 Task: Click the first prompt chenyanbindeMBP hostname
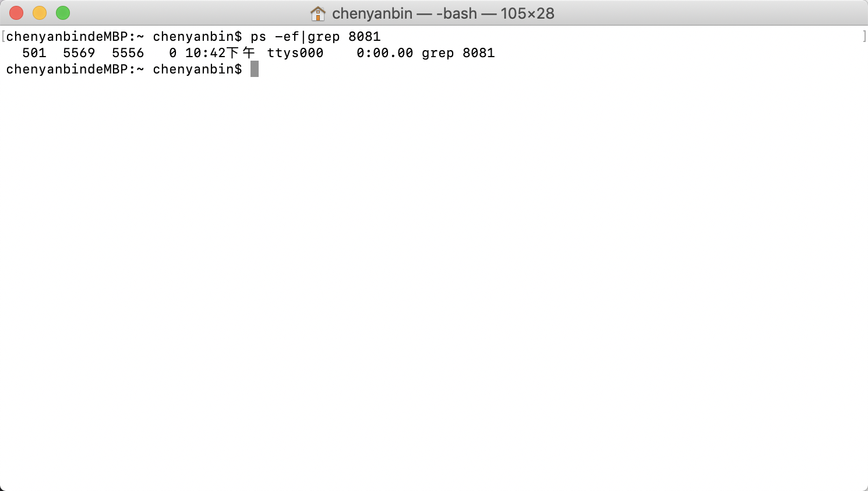pyautogui.click(x=66, y=37)
